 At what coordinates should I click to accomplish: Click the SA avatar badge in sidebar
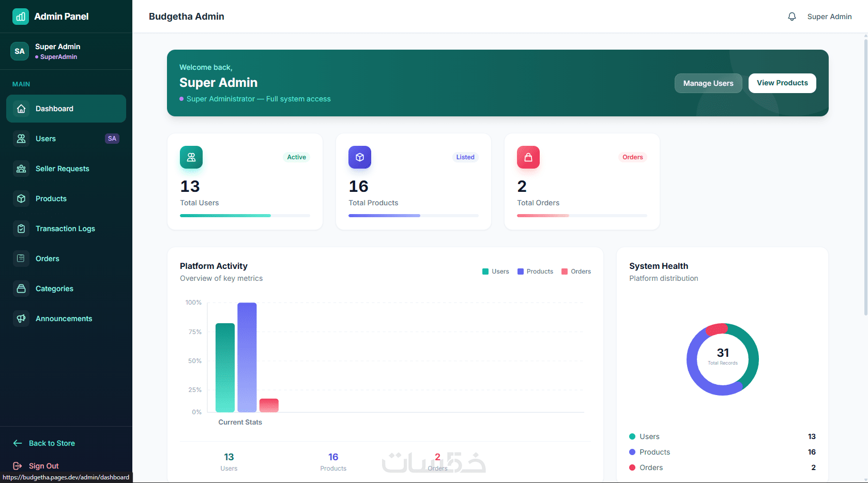[x=20, y=51]
